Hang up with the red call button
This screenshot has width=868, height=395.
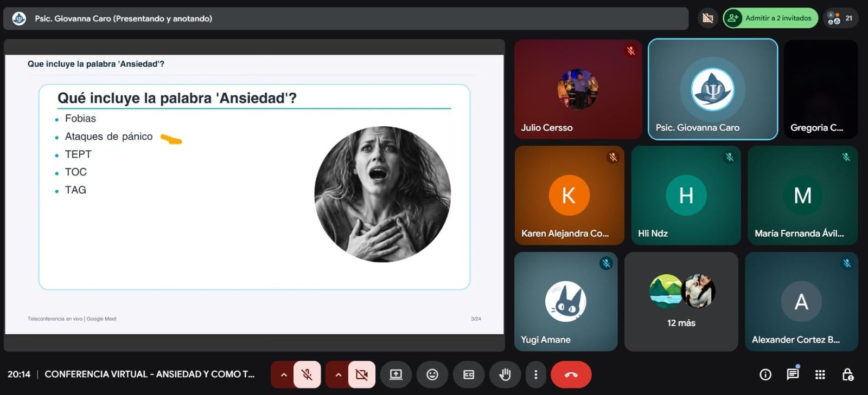point(571,374)
